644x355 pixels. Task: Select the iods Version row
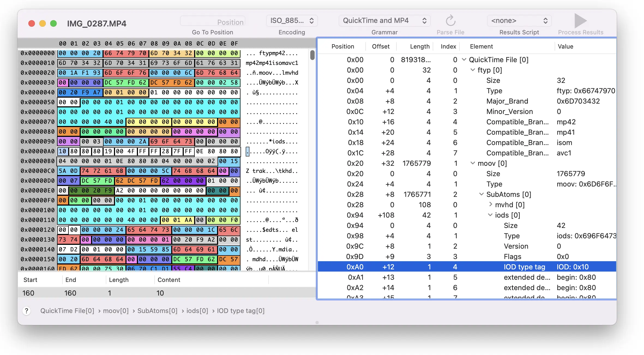tap(467, 246)
